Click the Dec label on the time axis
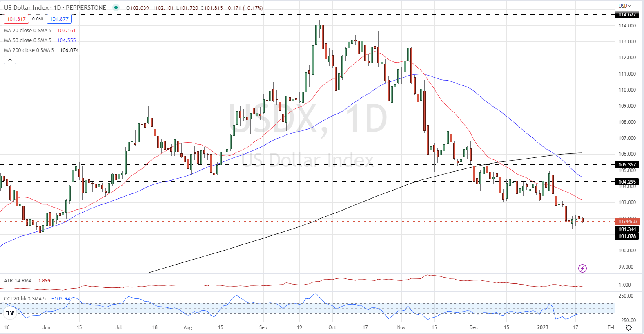Screen dimensions: 644x334 [473, 327]
